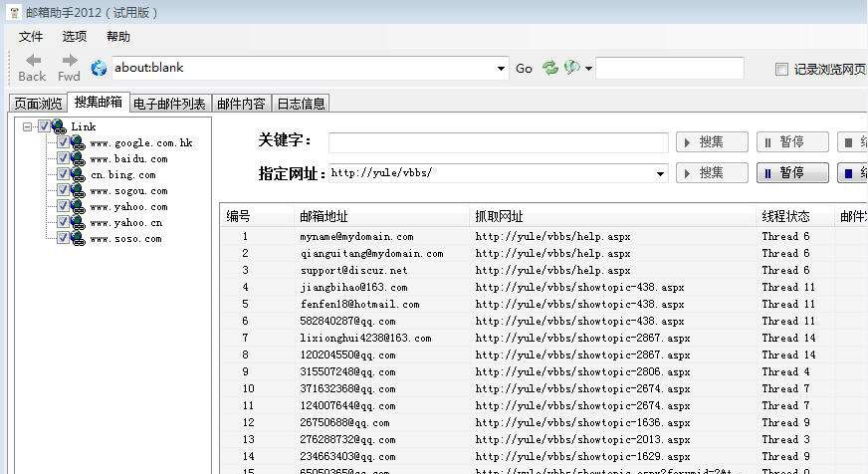Uncheck www.google.com.hk checkbox
This screenshot has height=474, width=868.
click(x=63, y=142)
